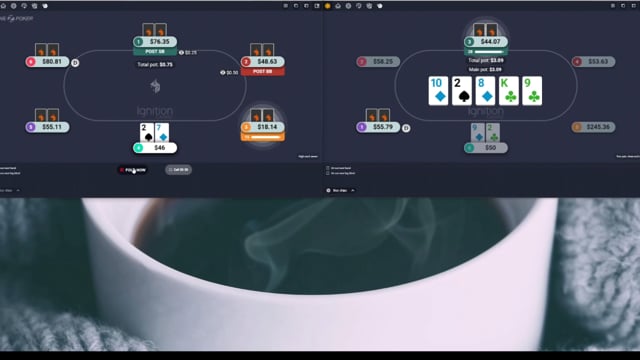This screenshot has height=360, width=640.
Task: Click the list layout icon, right table top-right
Action: click(613, 6)
